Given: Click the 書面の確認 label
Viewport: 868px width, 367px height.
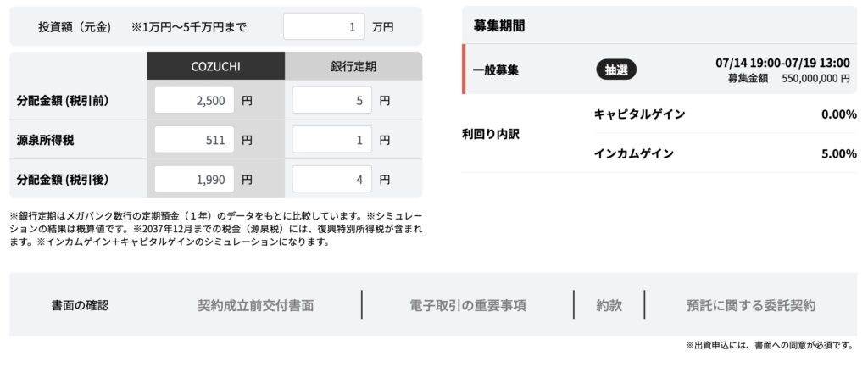Looking at the screenshot, I should 81,305.
